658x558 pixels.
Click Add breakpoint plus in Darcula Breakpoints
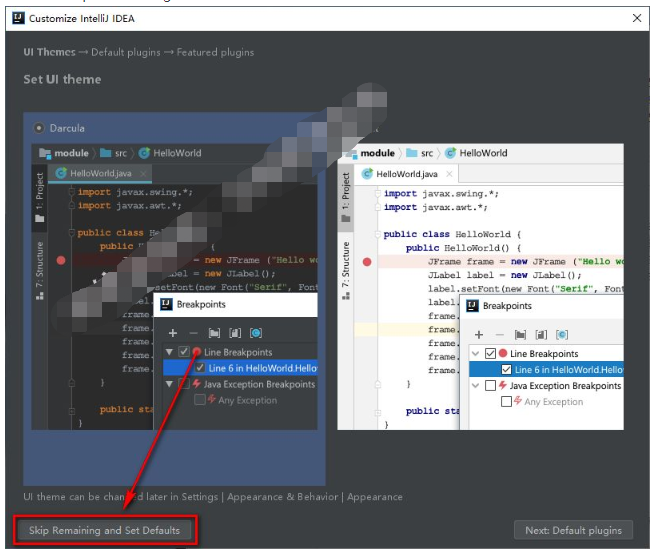click(172, 333)
